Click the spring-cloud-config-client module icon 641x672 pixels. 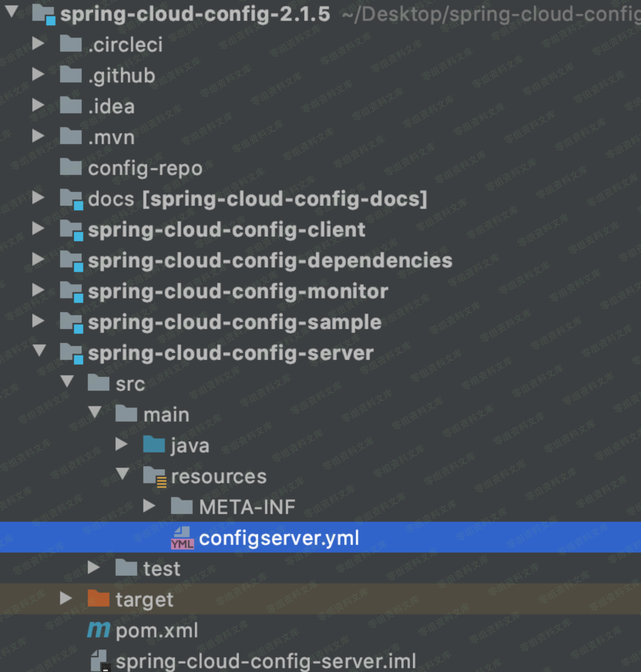click(x=72, y=230)
